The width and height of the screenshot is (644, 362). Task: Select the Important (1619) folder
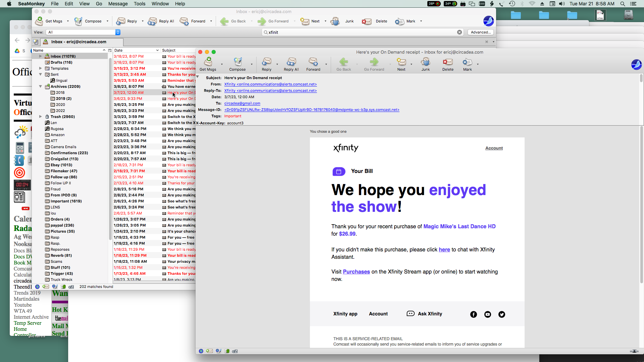(x=66, y=201)
